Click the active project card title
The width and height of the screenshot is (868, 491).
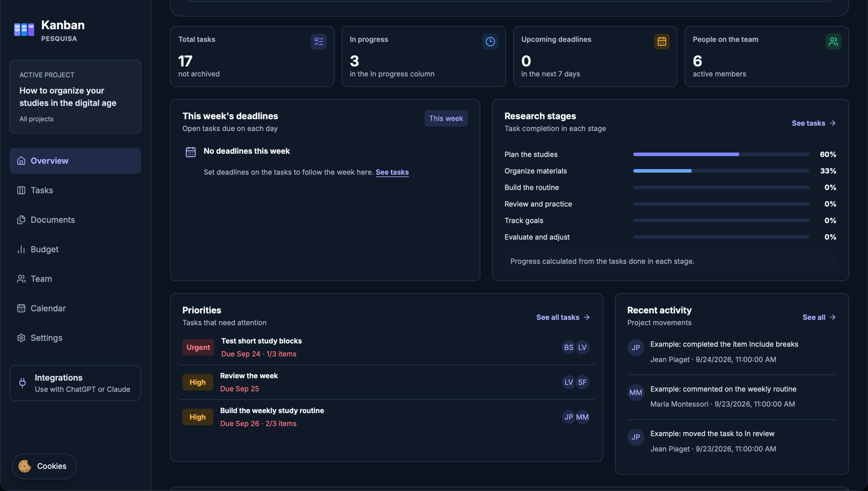click(x=68, y=97)
